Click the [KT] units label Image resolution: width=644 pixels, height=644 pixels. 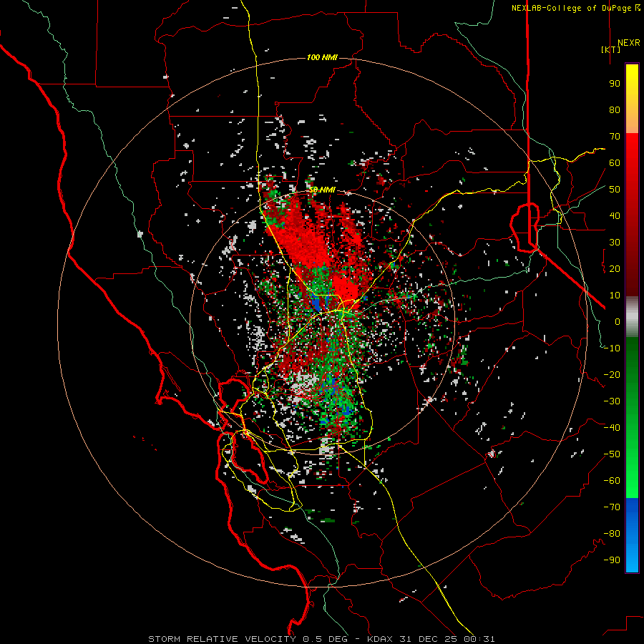[x=610, y=49]
